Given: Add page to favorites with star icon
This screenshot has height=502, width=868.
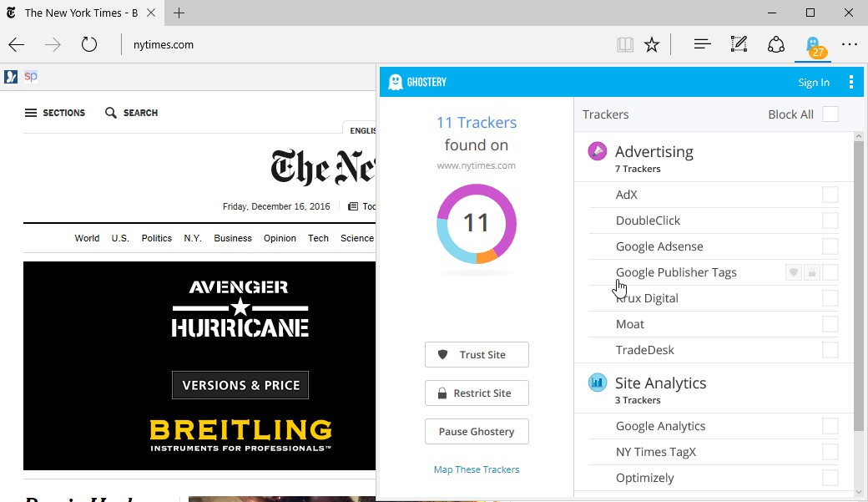Looking at the screenshot, I should tap(652, 45).
